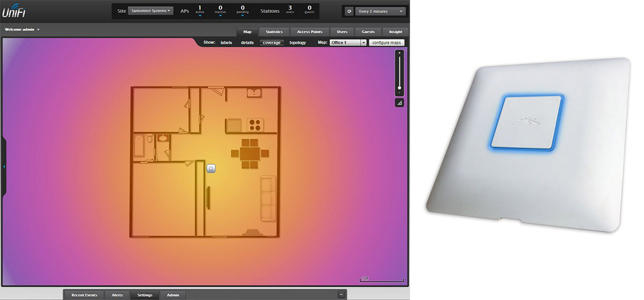Select the access point marker on the map
Screen dimensions: 644x300
pyautogui.click(x=211, y=169)
